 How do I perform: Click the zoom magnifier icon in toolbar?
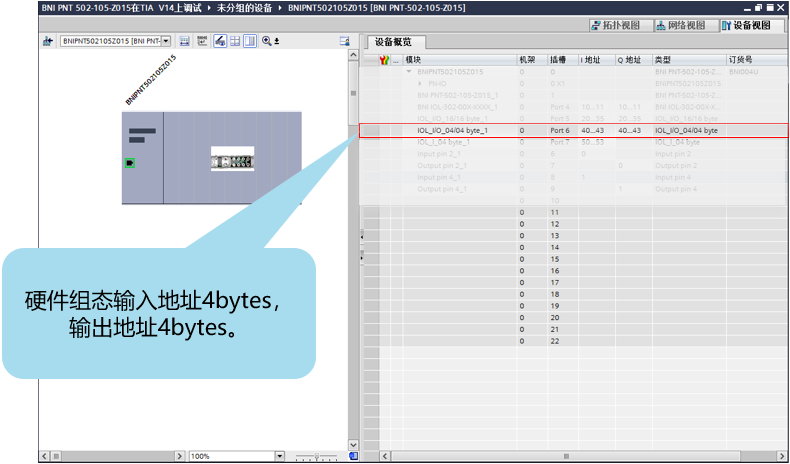(x=266, y=41)
